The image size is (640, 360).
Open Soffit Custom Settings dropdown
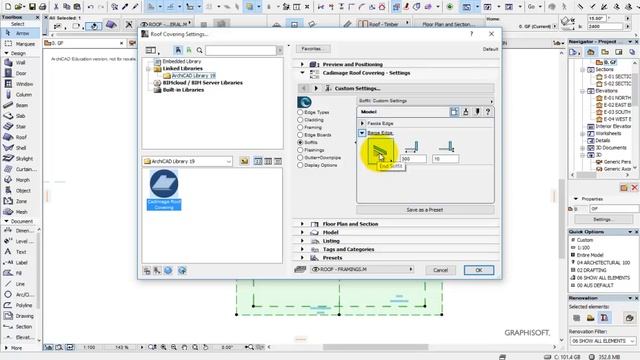point(425,101)
